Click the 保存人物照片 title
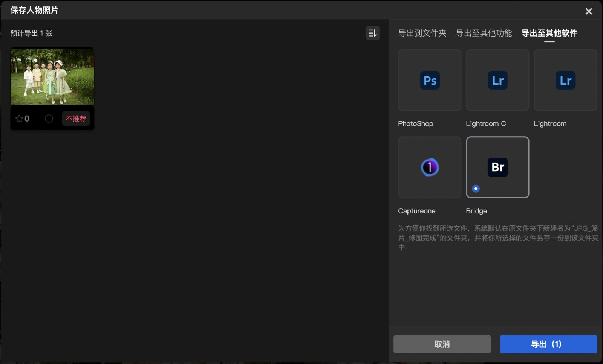This screenshot has width=603, height=364. click(34, 10)
